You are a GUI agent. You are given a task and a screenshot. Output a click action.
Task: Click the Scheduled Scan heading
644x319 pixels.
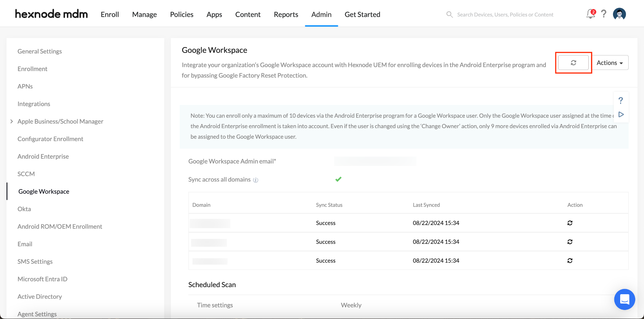pyautogui.click(x=212, y=285)
